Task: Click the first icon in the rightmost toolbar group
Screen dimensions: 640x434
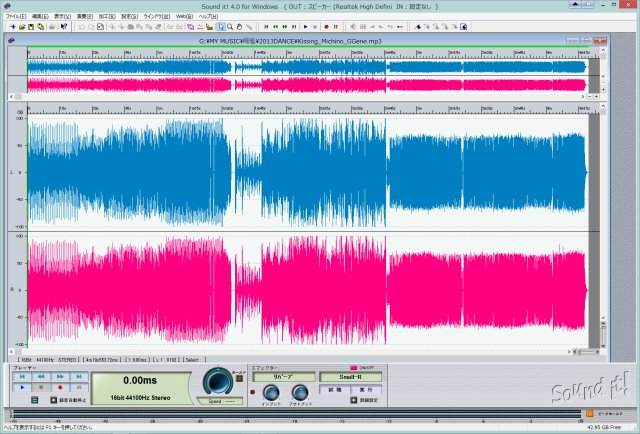Action: click(x=418, y=27)
